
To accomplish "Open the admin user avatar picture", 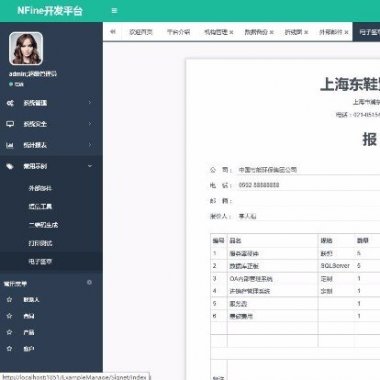I will coord(26,48).
